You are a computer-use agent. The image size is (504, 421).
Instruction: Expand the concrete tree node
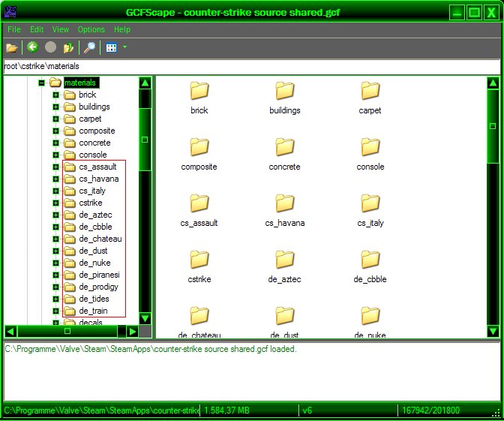(56, 143)
